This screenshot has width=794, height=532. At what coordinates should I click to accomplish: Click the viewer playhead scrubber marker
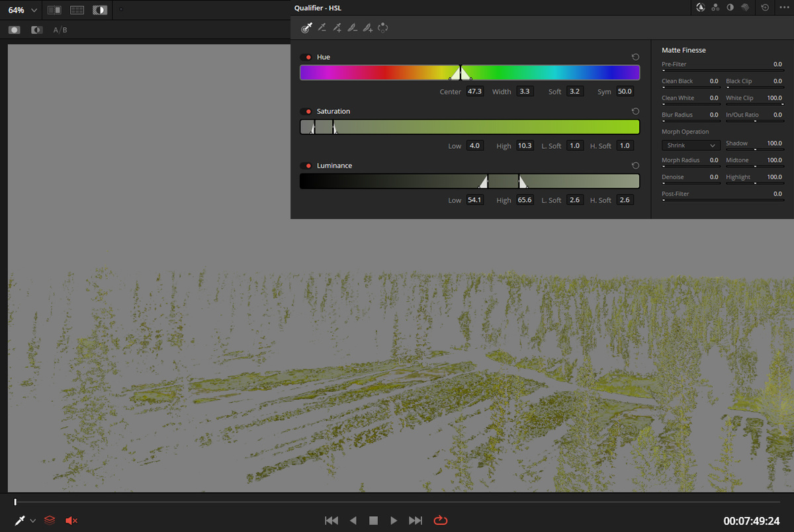coord(15,502)
